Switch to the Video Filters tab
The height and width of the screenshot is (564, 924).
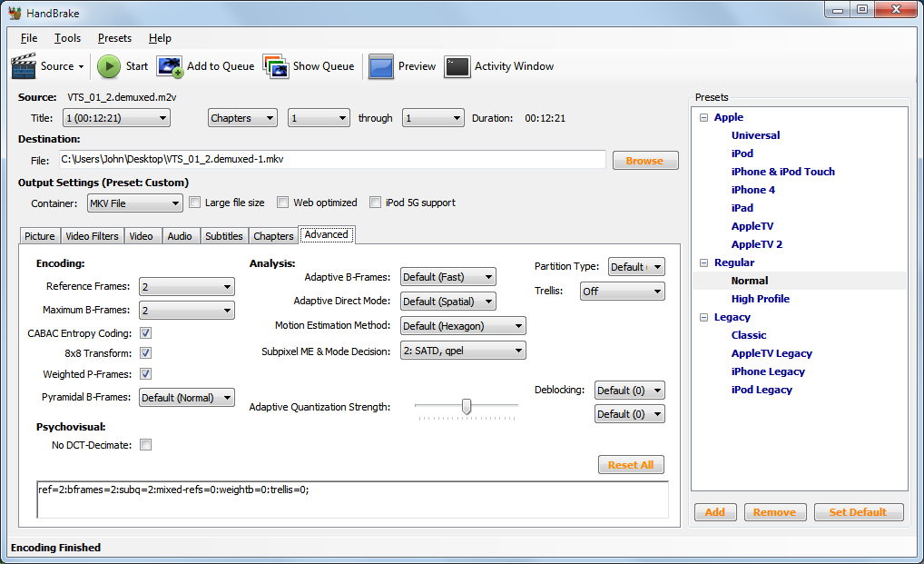92,236
